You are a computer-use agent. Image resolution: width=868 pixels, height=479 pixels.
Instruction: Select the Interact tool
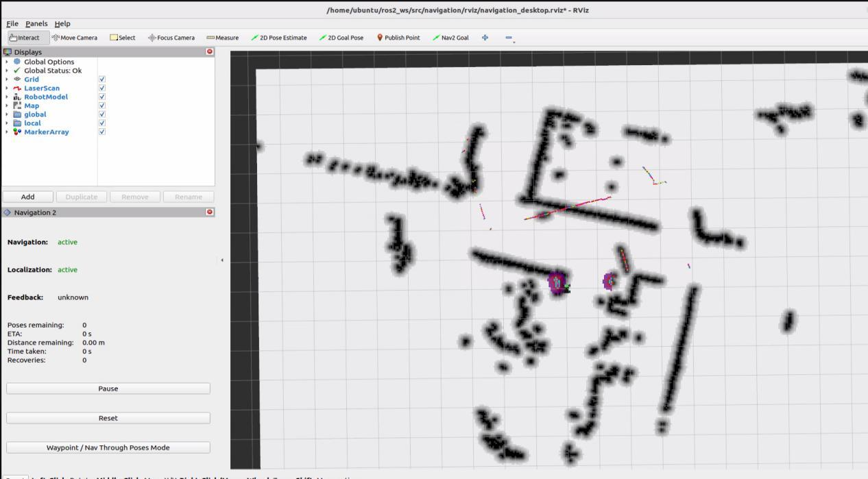pos(28,38)
